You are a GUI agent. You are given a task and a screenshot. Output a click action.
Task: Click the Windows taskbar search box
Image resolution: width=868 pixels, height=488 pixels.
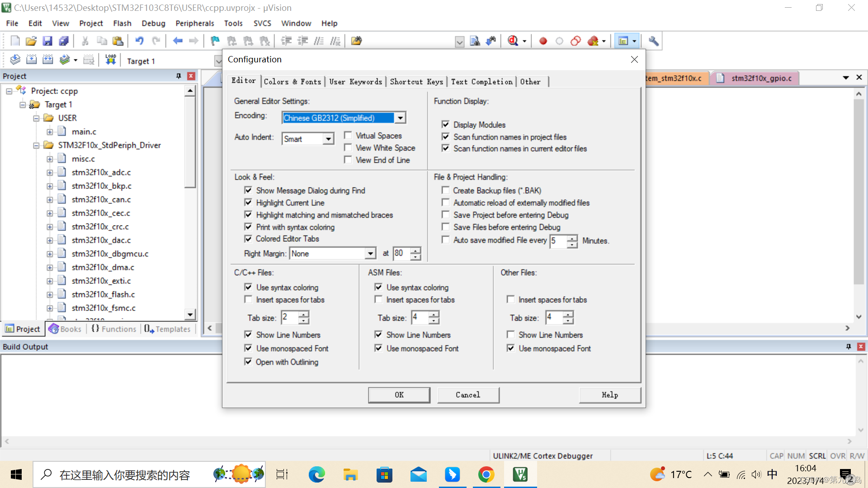tap(149, 474)
